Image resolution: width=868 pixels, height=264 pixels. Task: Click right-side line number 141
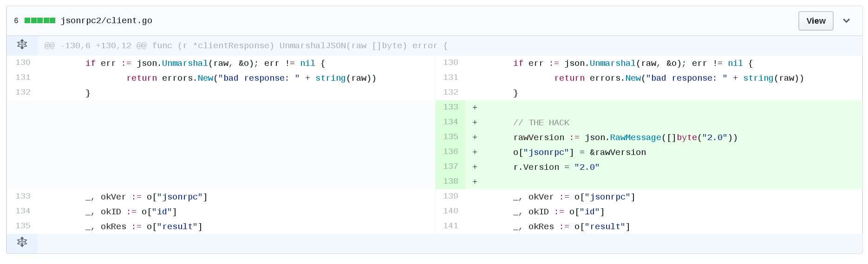(x=450, y=226)
